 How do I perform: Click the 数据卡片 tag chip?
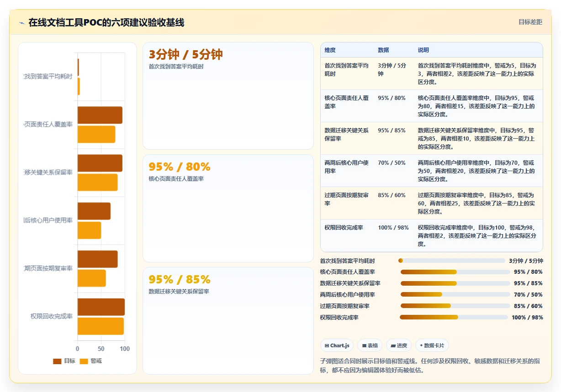pyautogui.click(x=432, y=345)
